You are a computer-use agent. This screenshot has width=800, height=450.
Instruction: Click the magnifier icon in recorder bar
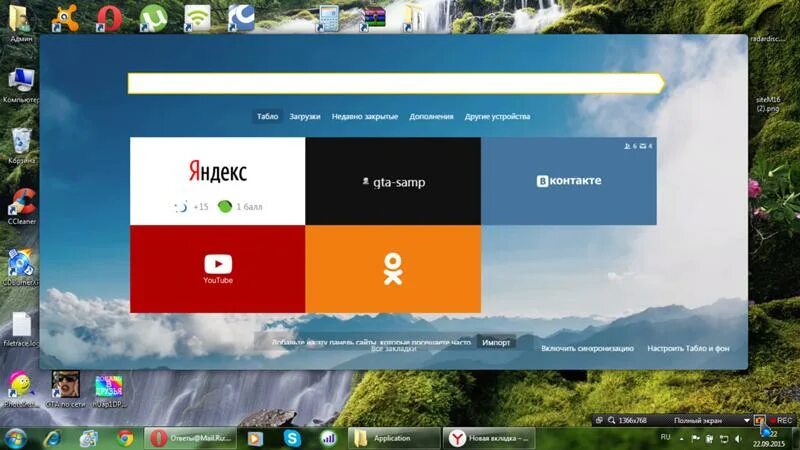pyautogui.click(x=611, y=420)
